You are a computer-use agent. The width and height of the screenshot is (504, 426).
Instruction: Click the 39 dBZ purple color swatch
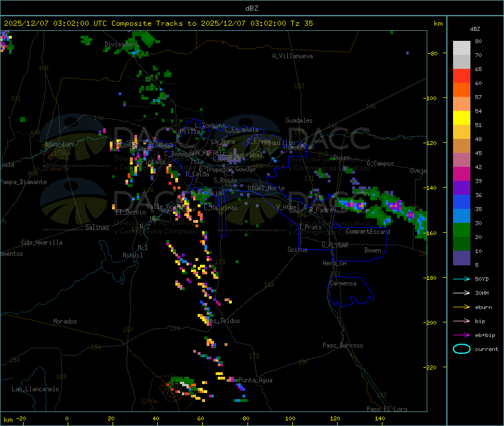461,188
